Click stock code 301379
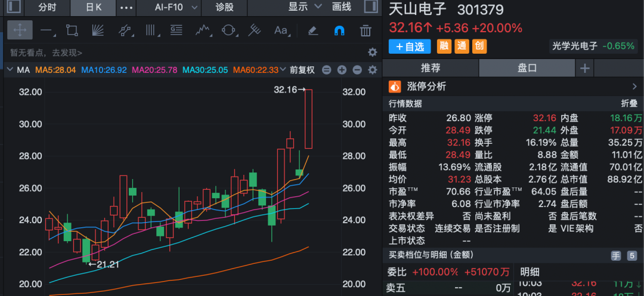This screenshot has width=644, height=296. coord(480,10)
